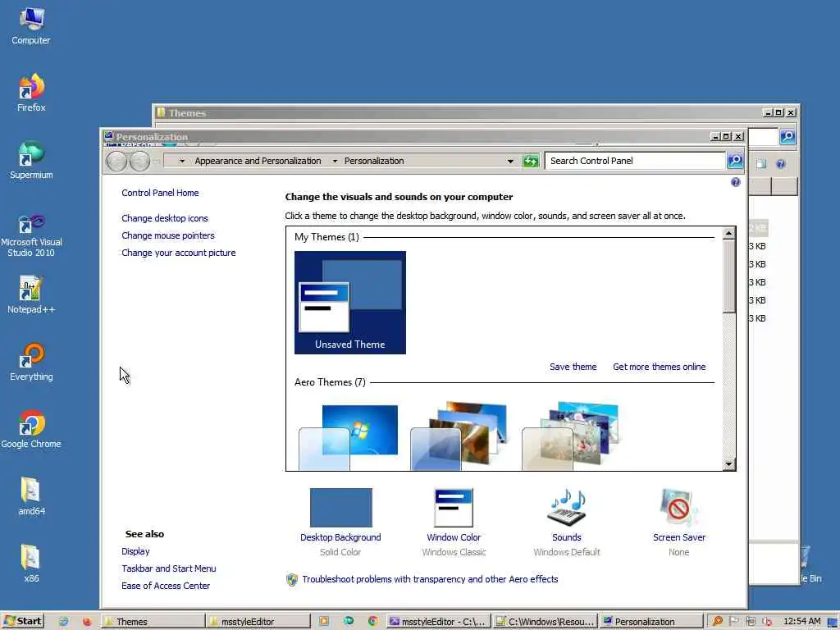Screen dimensions: 840x630
Task: Click in the Search Control Panel field
Action: tap(635, 161)
